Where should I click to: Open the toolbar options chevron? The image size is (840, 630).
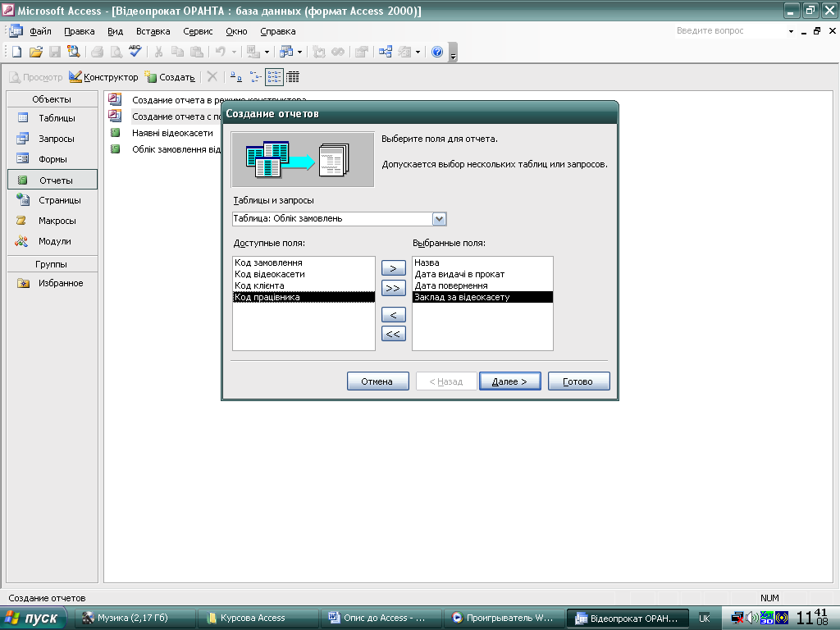tap(453, 52)
